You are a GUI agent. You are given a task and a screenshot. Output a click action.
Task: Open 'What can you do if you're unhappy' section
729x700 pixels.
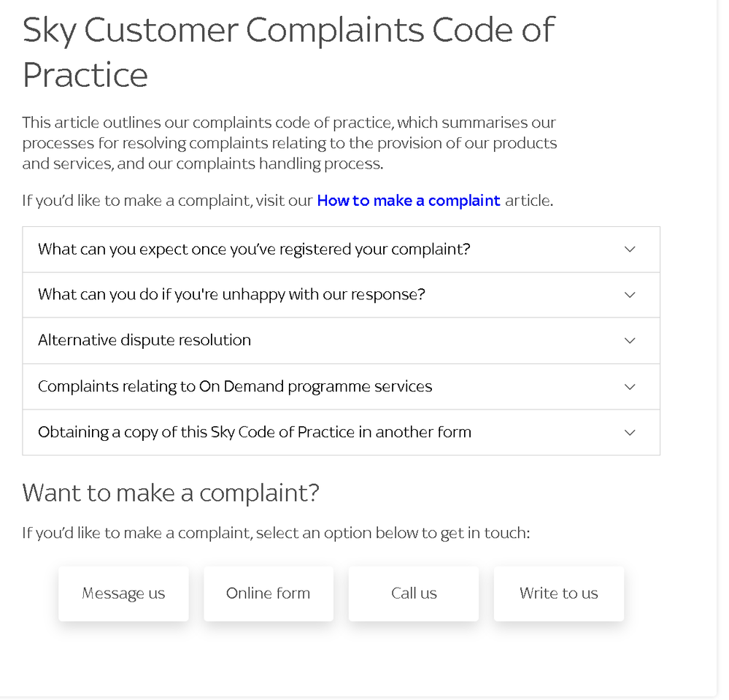[x=231, y=295]
